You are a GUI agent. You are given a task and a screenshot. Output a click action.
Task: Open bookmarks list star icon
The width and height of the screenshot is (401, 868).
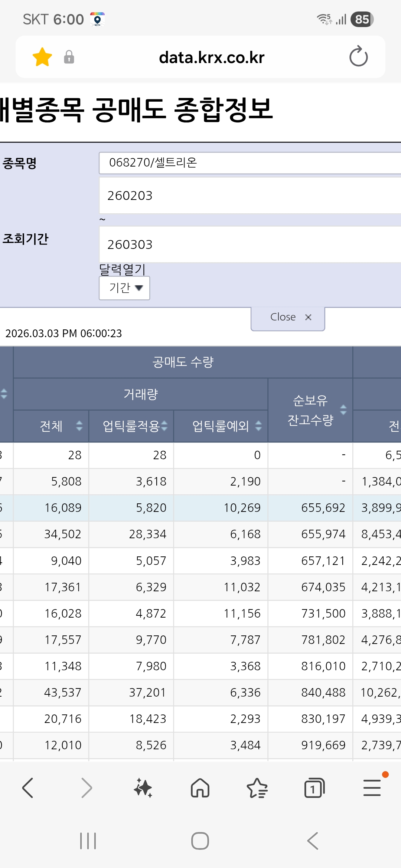[x=257, y=788]
